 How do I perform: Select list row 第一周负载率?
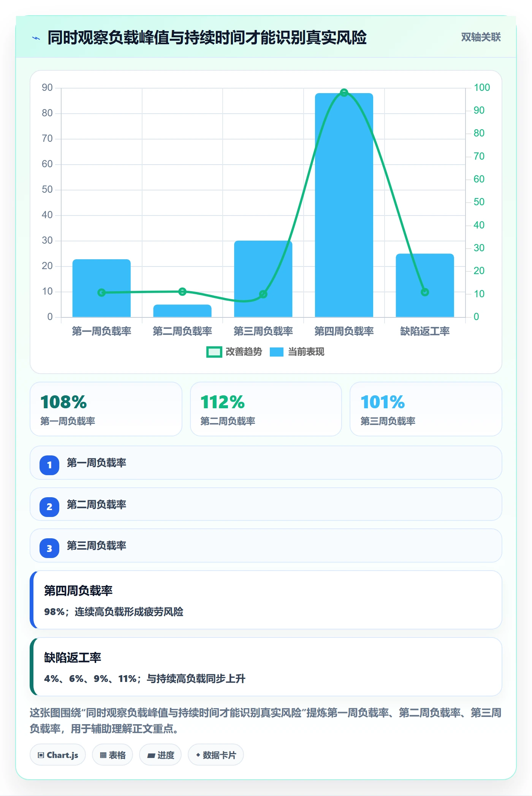pos(266,463)
